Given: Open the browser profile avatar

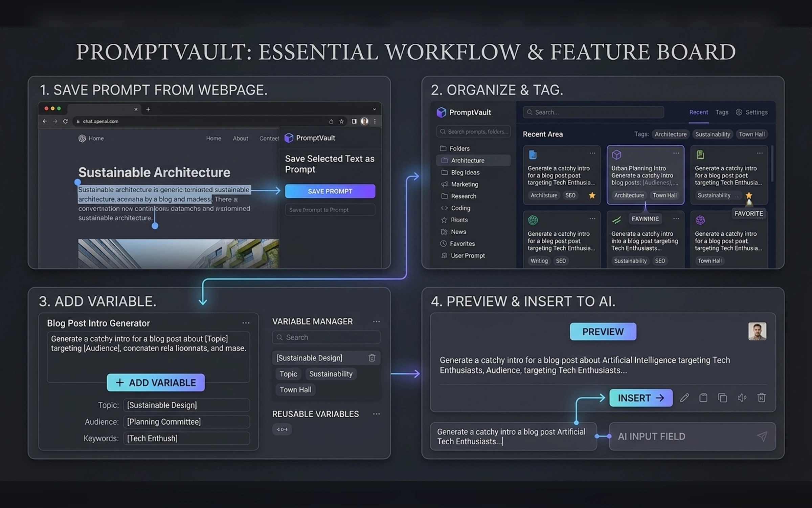Looking at the screenshot, I should 364,121.
